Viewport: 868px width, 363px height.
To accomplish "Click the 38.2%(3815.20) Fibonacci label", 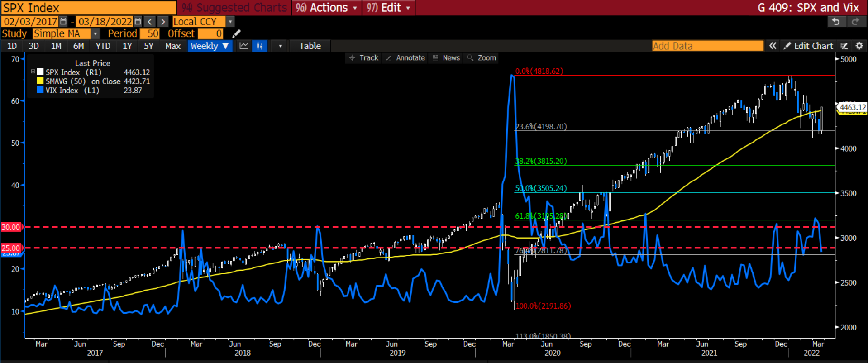I will (x=541, y=161).
